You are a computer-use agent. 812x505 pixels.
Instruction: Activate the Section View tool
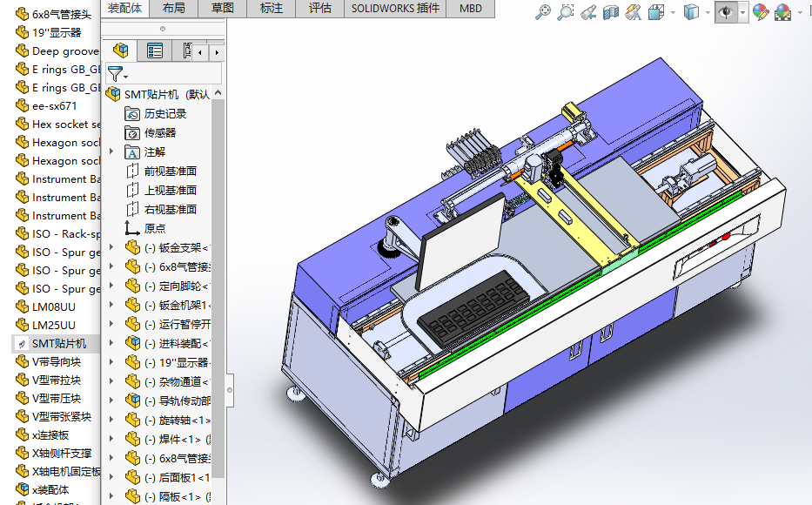pos(611,12)
